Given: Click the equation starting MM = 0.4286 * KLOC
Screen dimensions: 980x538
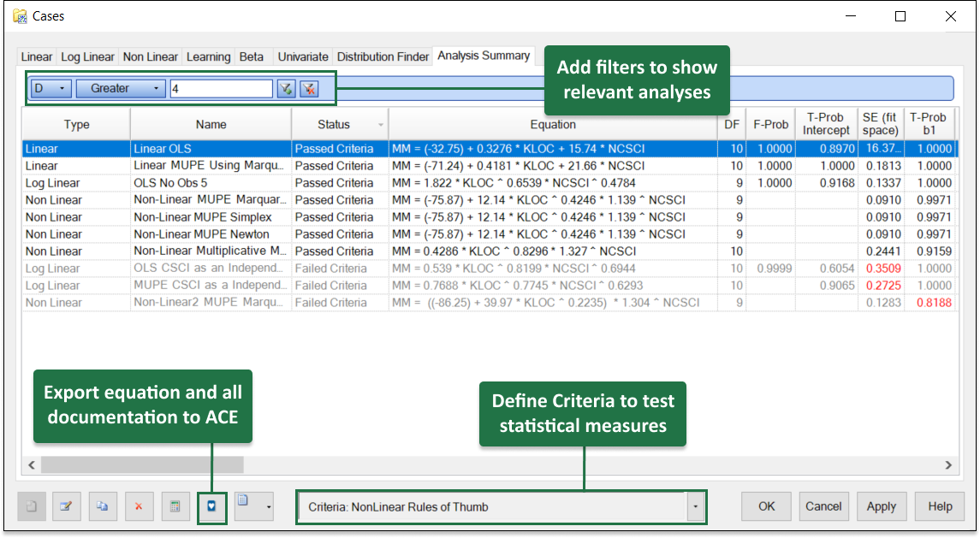Looking at the screenshot, I should (x=514, y=251).
